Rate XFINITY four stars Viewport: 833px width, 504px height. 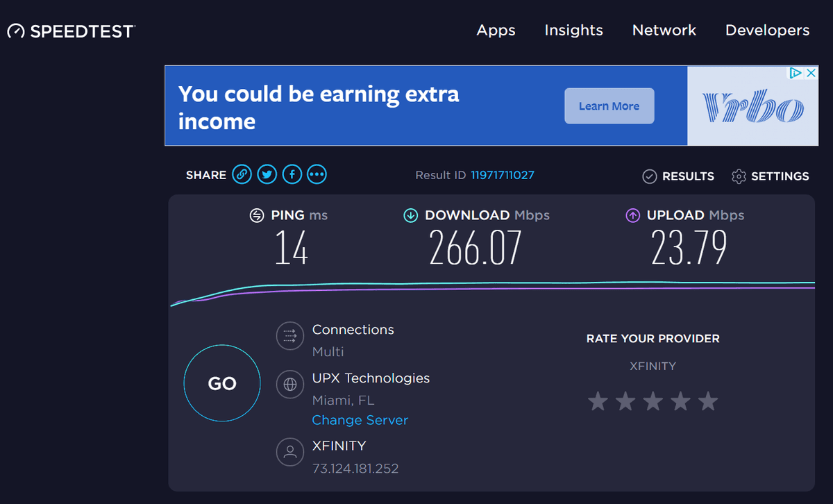point(680,401)
